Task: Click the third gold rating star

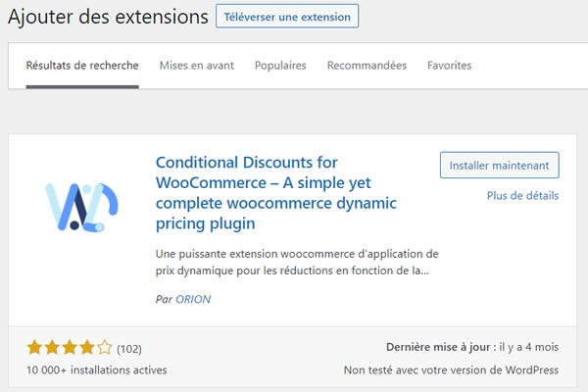Action: tap(70, 347)
